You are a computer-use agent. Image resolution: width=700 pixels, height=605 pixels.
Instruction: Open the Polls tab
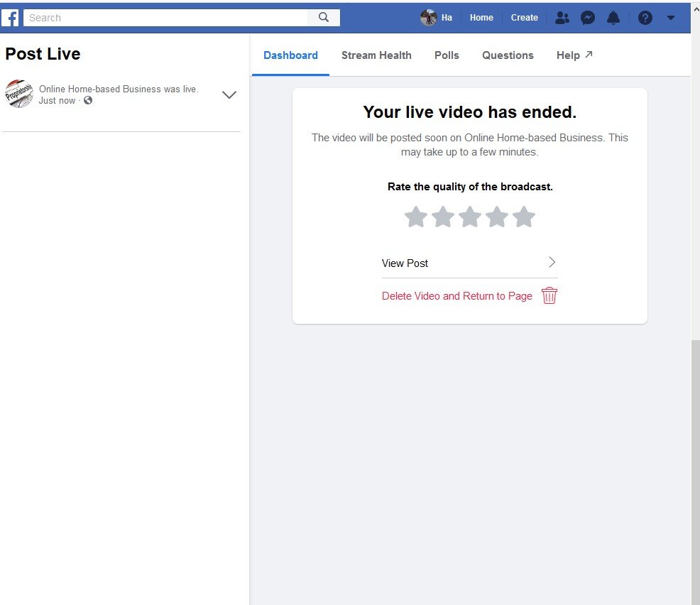447,55
